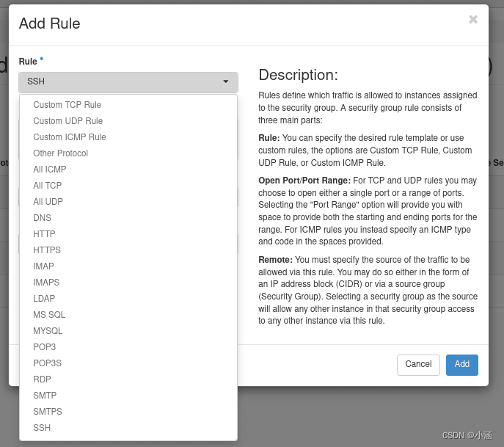Pick MS SQL rule template
This screenshot has height=447, width=504.
tap(49, 315)
